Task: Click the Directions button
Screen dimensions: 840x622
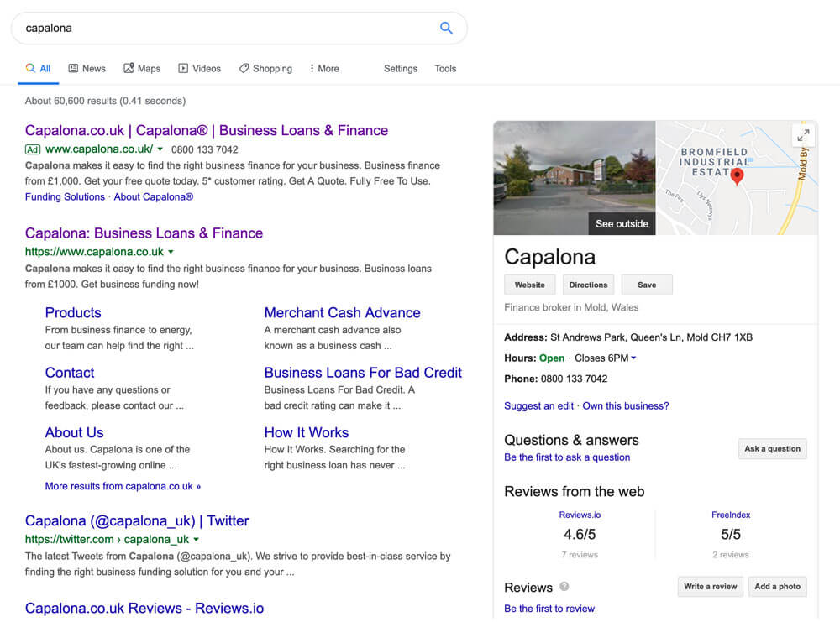Action: click(x=588, y=285)
